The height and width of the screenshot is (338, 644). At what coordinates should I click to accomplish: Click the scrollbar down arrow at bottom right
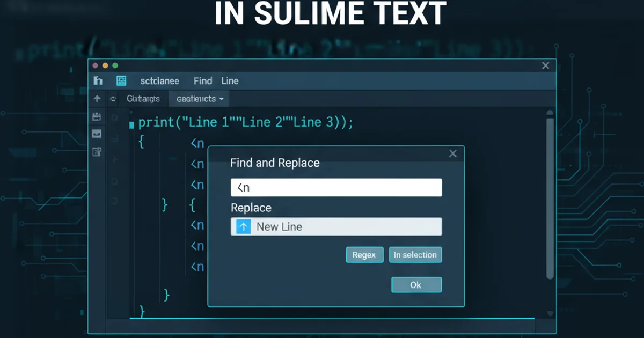pos(550,313)
